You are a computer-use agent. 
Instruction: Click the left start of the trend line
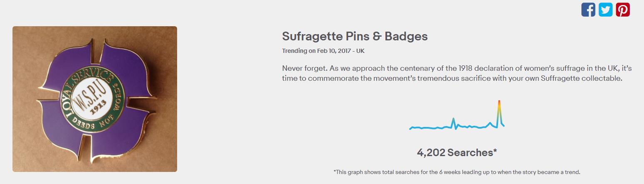coord(410,129)
